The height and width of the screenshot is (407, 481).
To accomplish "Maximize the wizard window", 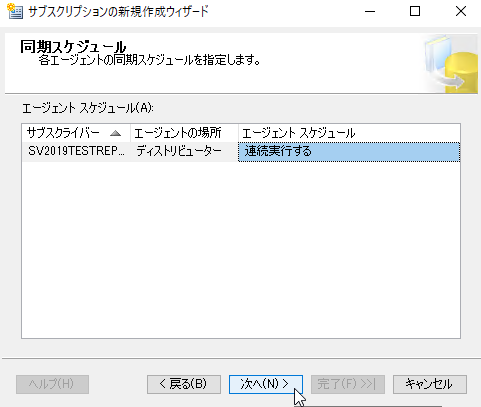I will [415, 11].
